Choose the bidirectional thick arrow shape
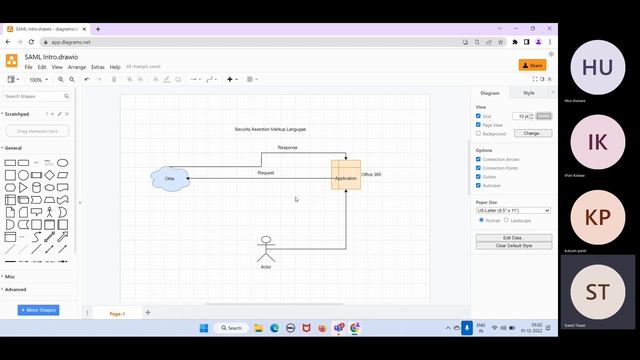The width and height of the screenshot is (640, 360). pos(49,237)
